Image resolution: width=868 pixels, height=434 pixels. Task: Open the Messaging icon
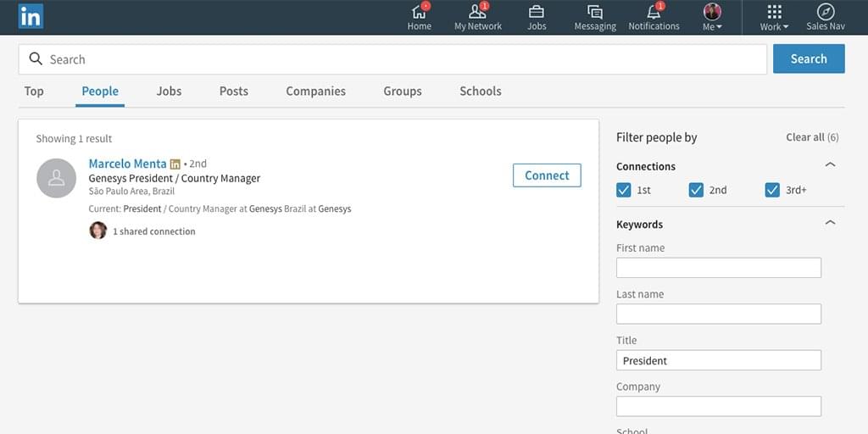595,13
